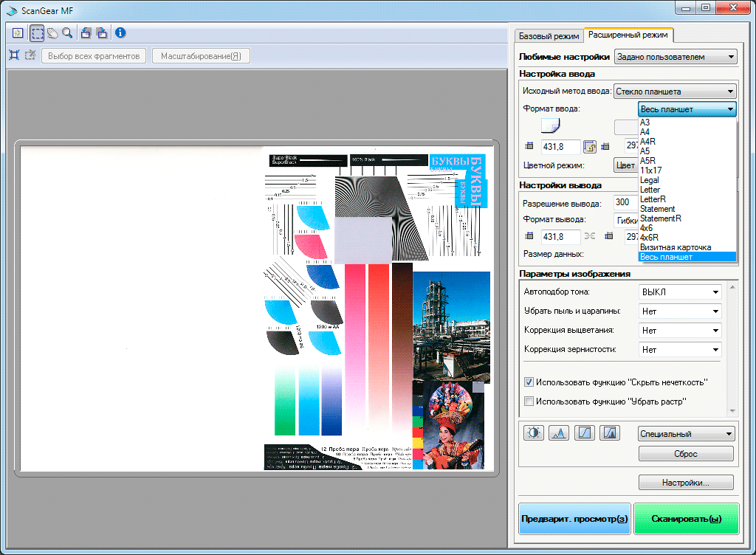
Task: Enable the "Убрать растр" checkbox
Action: pos(529,401)
